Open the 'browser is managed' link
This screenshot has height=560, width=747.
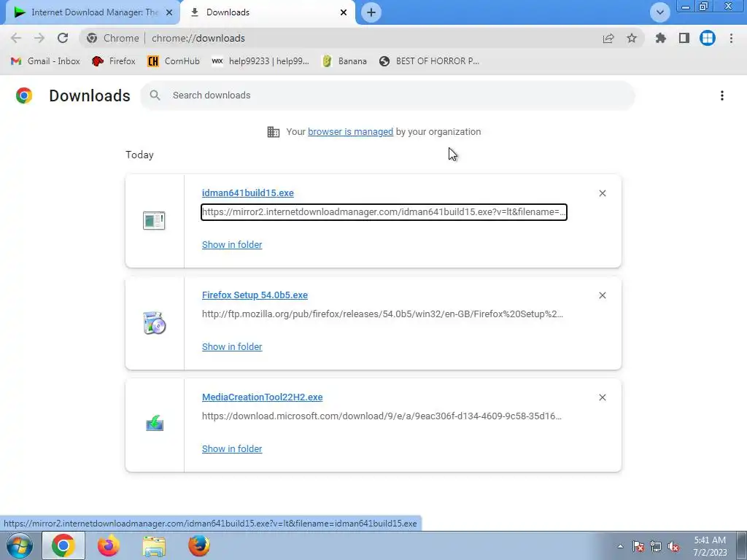click(x=350, y=132)
